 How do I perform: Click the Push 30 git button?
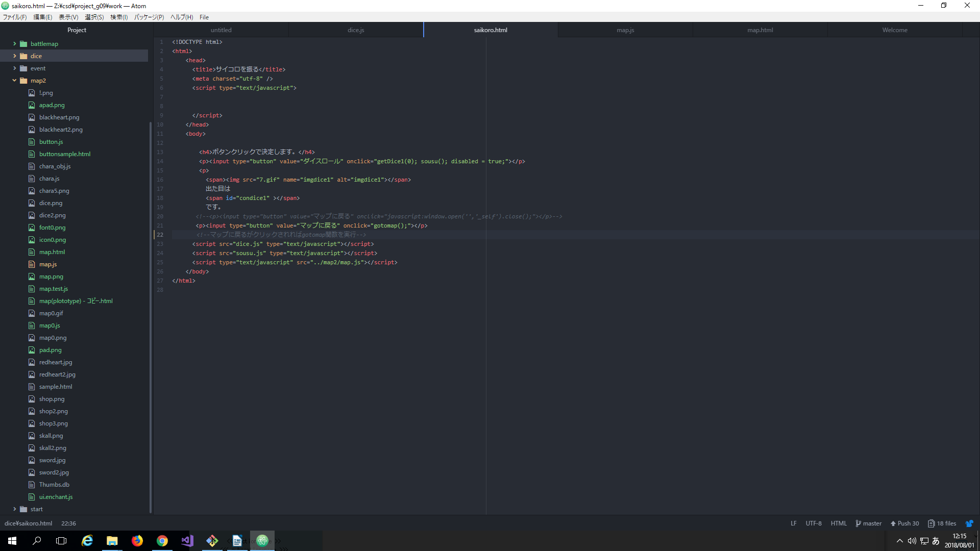point(904,523)
